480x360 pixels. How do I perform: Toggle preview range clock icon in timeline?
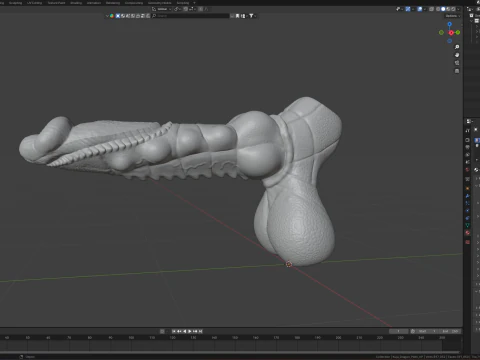(413, 331)
